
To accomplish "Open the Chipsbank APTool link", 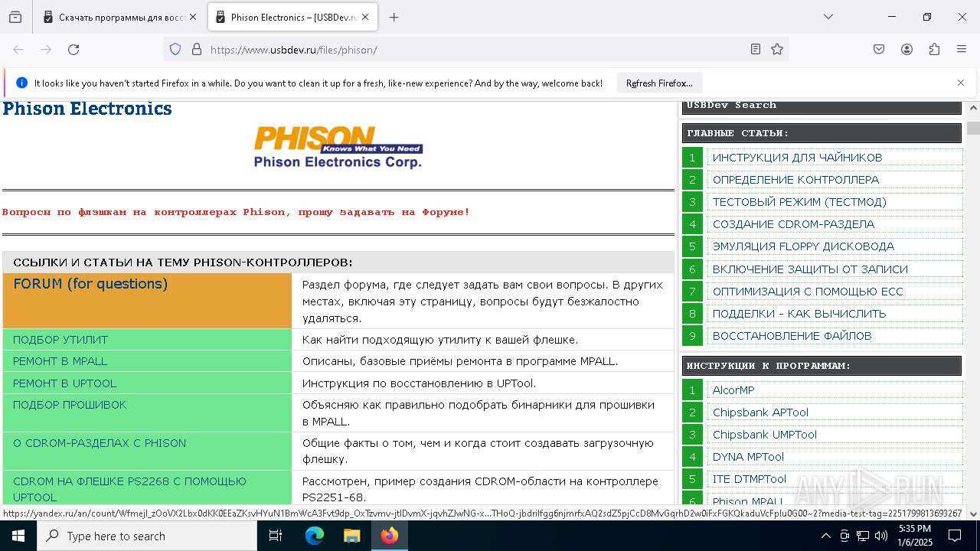I will (760, 412).
